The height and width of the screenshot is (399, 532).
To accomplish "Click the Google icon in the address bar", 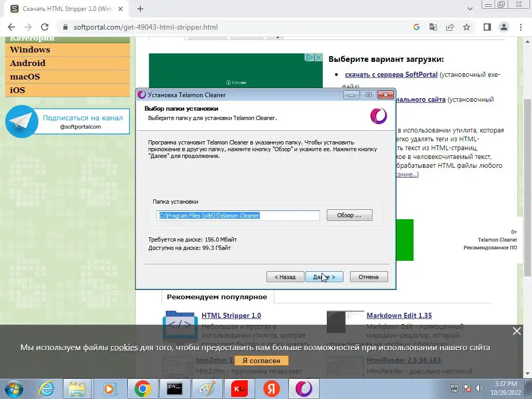I will click(417, 27).
